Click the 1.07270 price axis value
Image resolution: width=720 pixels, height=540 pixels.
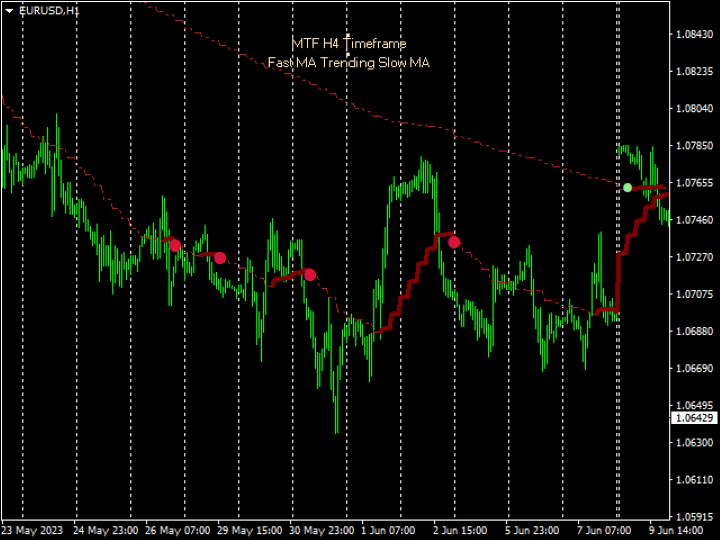(695, 257)
